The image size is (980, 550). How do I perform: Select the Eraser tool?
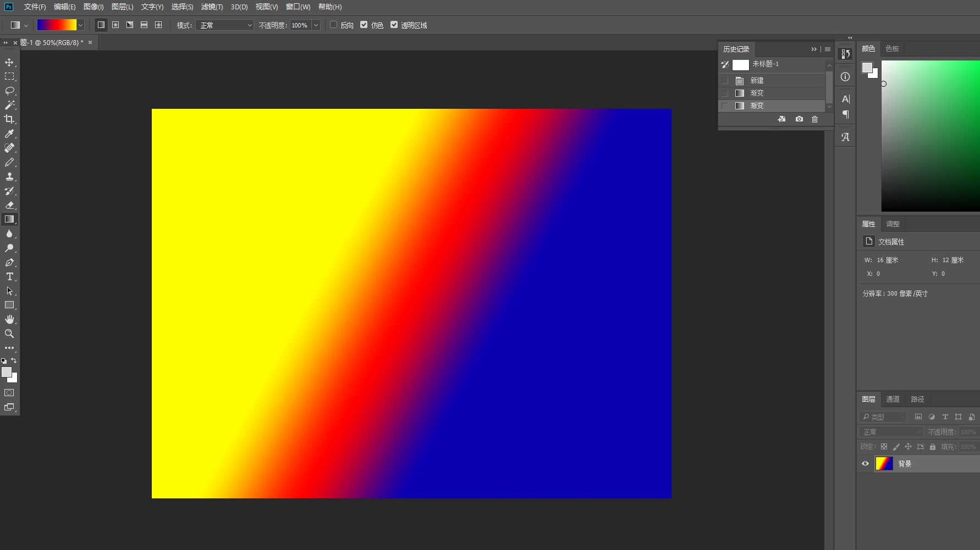coord(9,205)
